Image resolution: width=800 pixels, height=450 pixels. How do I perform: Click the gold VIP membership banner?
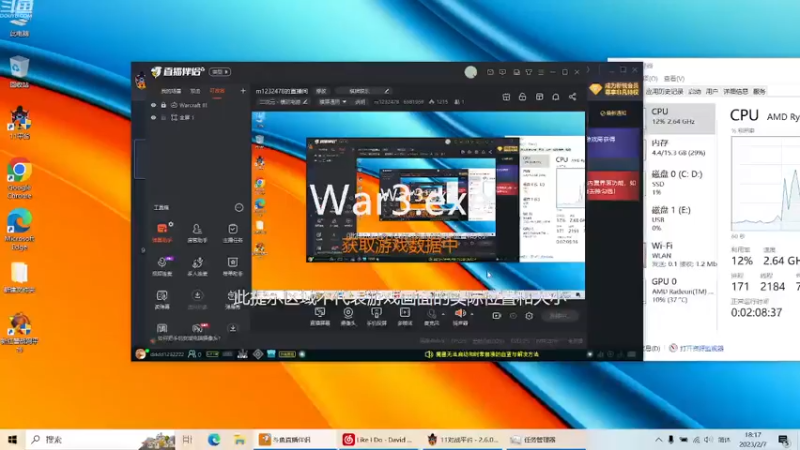click(x=614, y=89)
